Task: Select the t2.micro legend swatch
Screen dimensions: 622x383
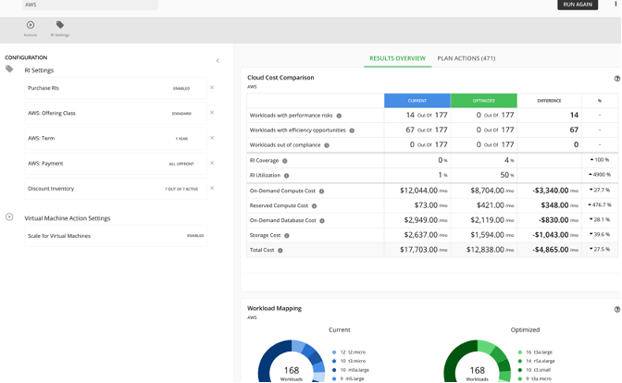Action: coord(334,352)
